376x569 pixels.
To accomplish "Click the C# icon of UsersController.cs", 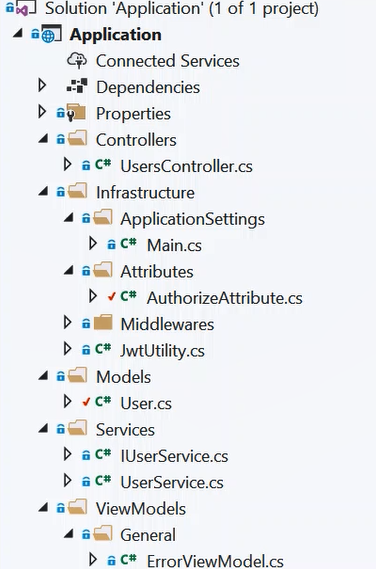I will tap(103, 165).
